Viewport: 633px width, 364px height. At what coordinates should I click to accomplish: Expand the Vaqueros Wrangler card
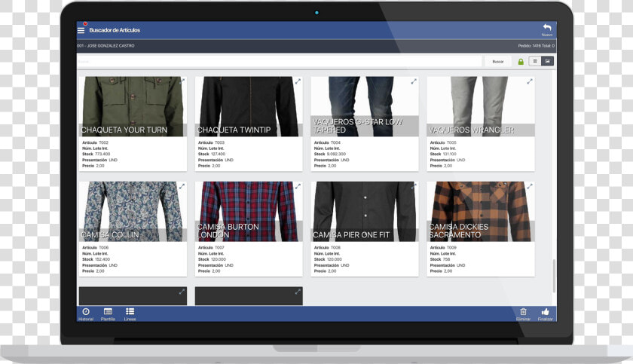(x=530, y=81)
